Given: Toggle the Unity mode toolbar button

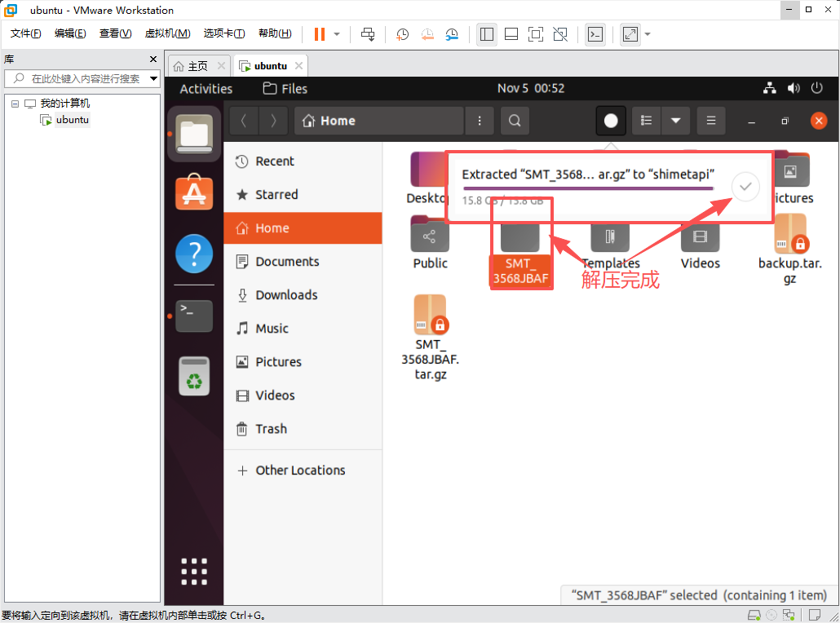Looking at the screenshot, I should tap(560, 34).
